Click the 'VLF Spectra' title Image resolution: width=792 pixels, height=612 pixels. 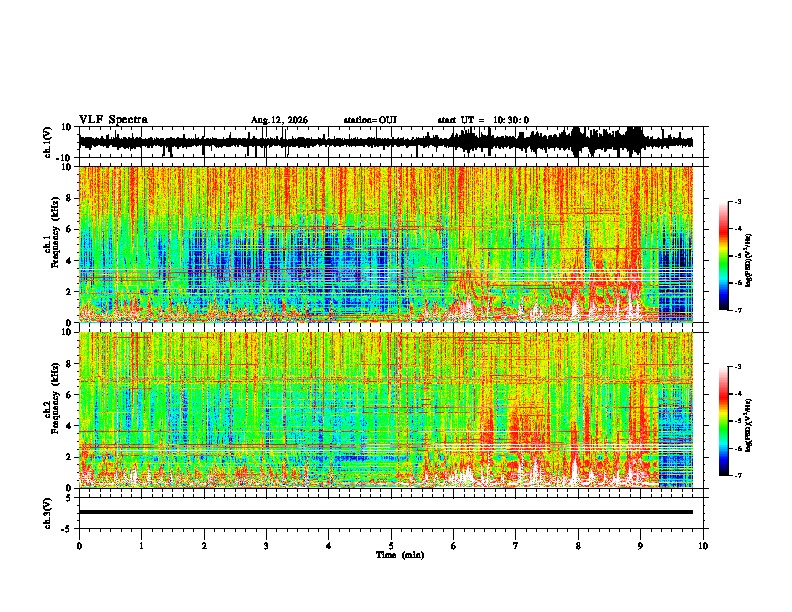coord(113,120)
